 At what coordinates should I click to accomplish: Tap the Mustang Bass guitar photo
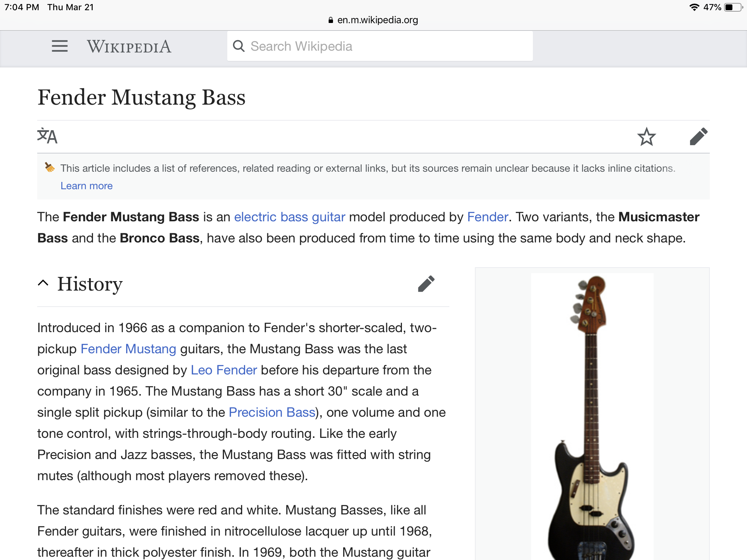point(592,417)
